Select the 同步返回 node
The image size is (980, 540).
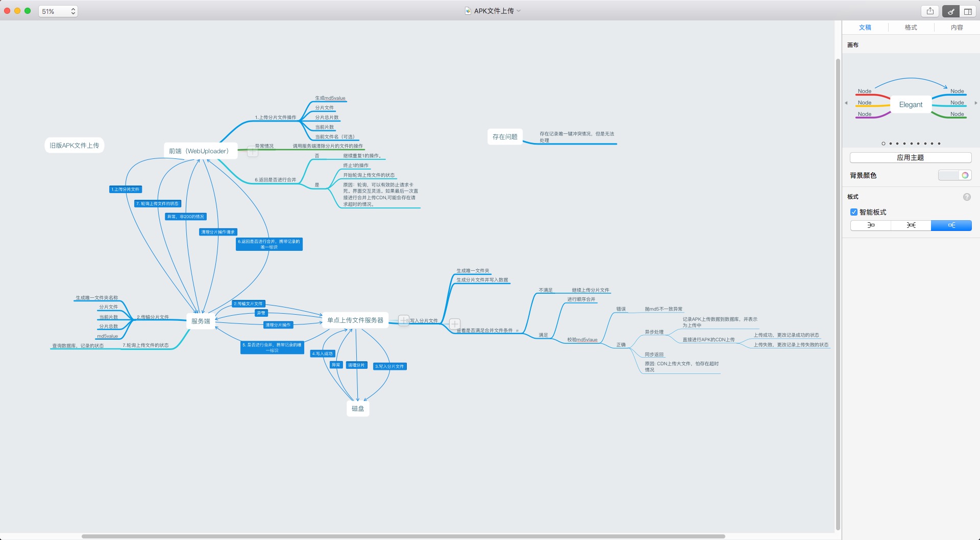[x=654, y=355]
